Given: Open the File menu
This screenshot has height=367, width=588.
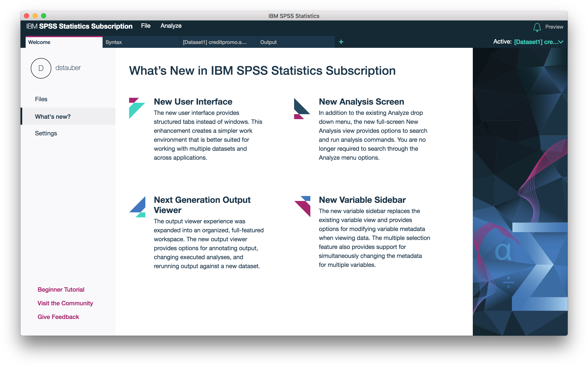Looking at the screenshot, I should (x=146, y=26).
